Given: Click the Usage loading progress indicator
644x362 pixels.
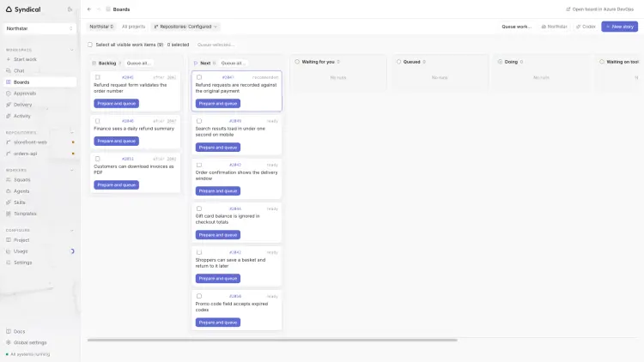Looking at the screenshot, I should [72, 251].
